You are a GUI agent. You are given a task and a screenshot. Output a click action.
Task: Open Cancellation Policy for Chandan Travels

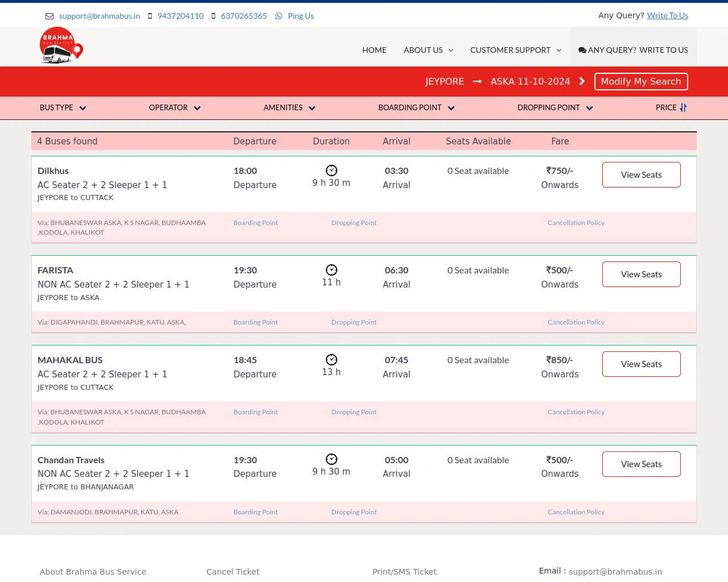[576, 512]
